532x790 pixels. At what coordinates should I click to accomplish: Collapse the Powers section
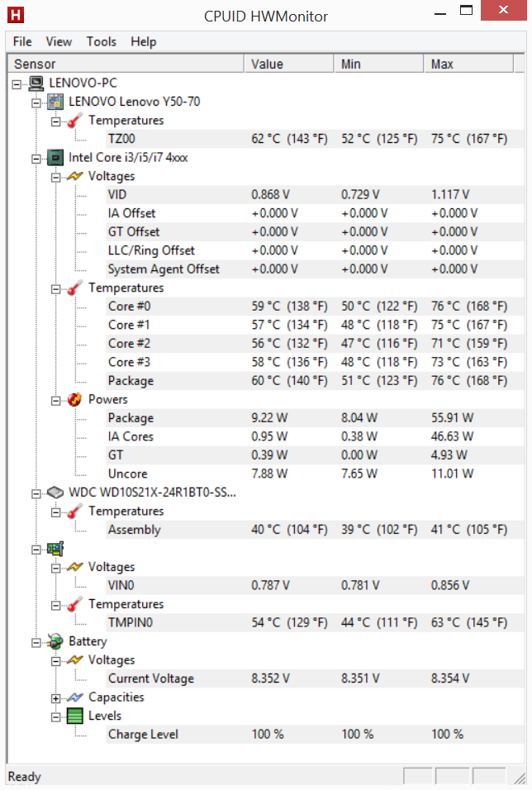[x=56, y=401]
